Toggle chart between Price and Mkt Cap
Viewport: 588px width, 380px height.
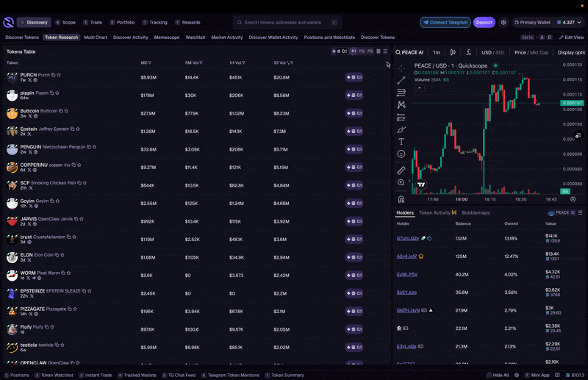531,52
